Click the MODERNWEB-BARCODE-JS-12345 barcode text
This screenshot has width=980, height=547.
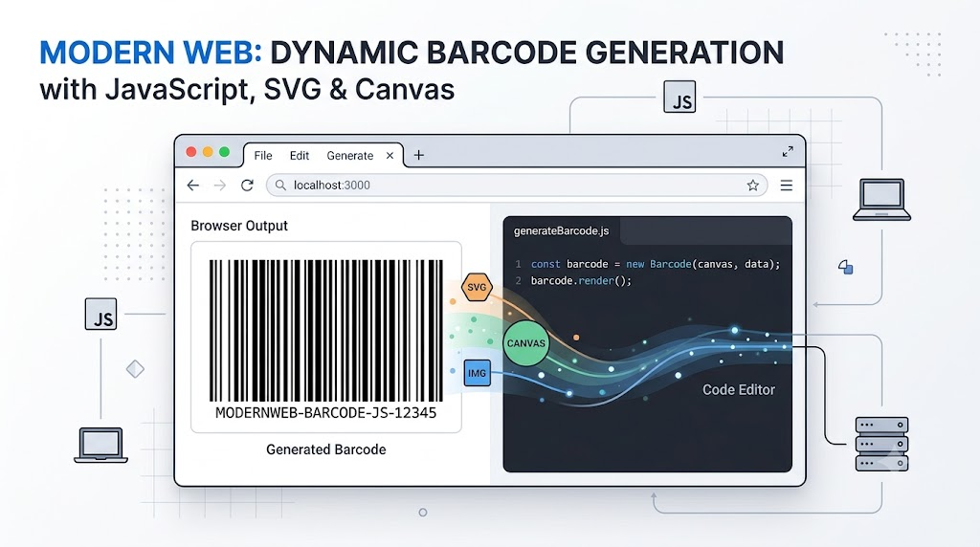coord(325,413)
